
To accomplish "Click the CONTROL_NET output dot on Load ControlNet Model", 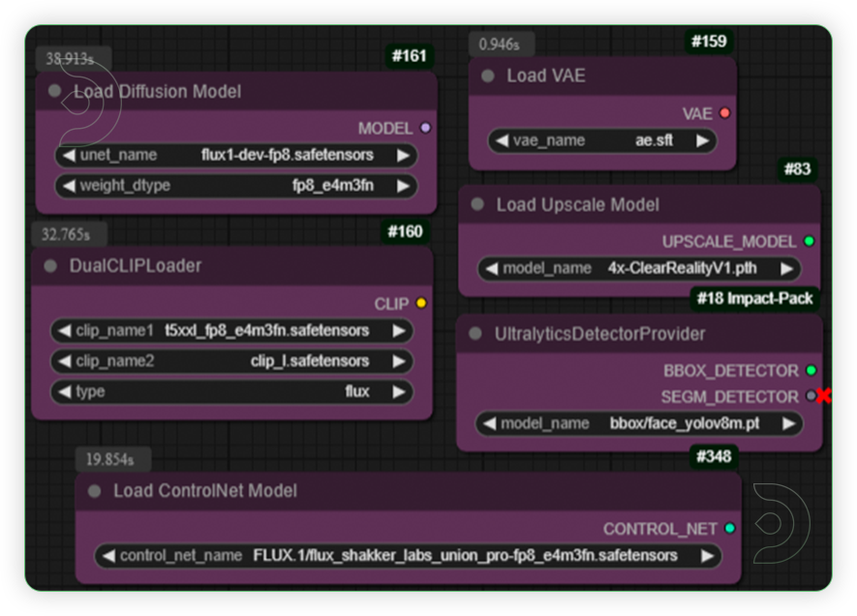I will click(727, 529).
